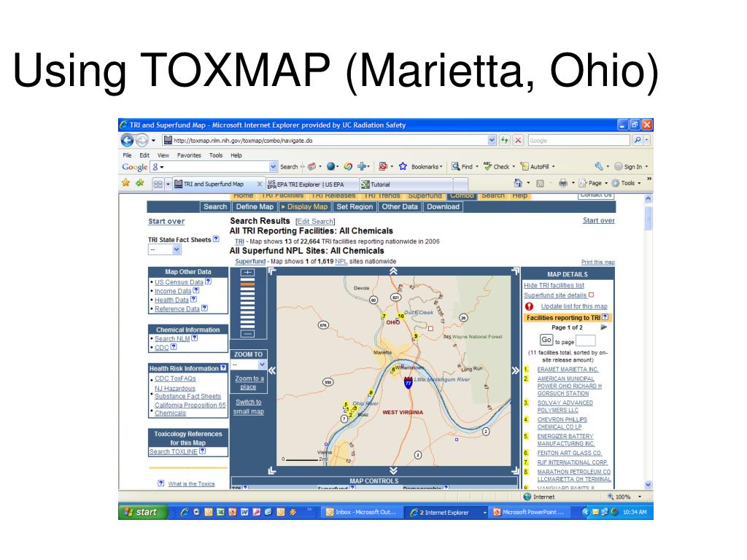Image resolution: width=747 pixels, height=560 pixels.
Task: Pan map south with the bottom double arrow
Action: pos(393,470)
